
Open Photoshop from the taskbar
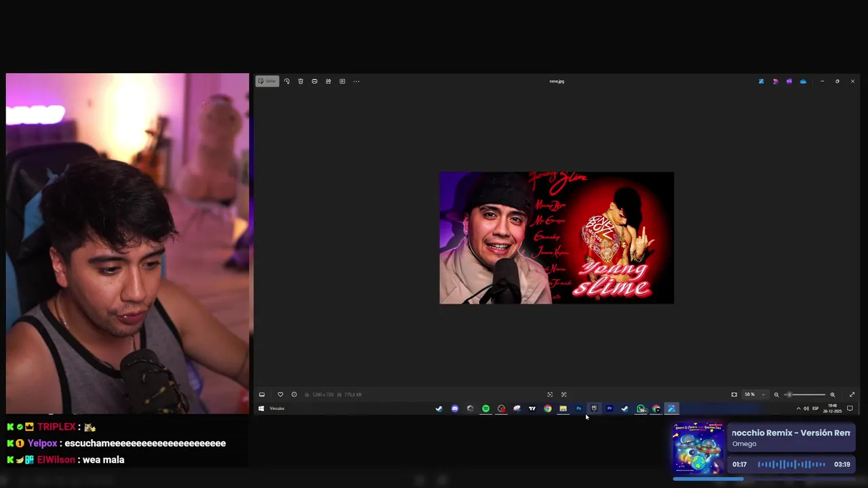[x=578, y=409]
